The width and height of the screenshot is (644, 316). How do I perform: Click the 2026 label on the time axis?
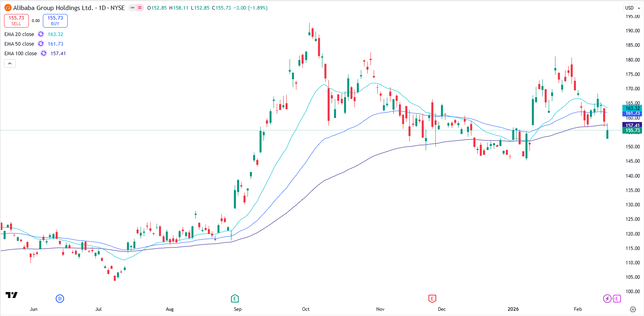[x=513, y=309]
